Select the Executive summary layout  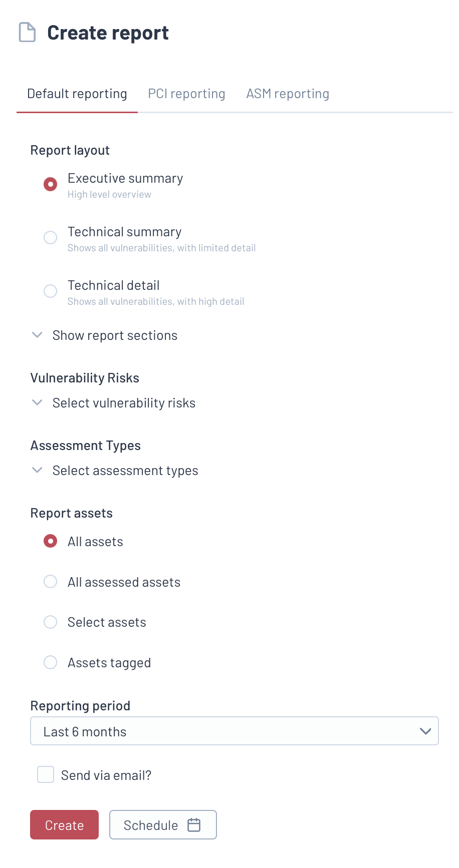(51, 184)
